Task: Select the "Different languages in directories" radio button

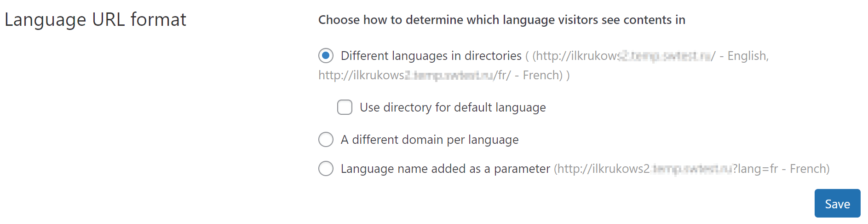Action: (x=326, y=56)
